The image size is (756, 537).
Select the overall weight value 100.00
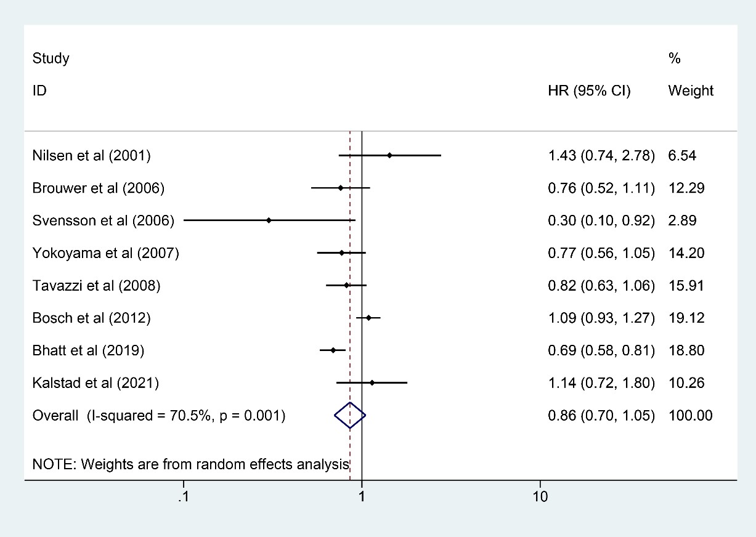point(690,416)
